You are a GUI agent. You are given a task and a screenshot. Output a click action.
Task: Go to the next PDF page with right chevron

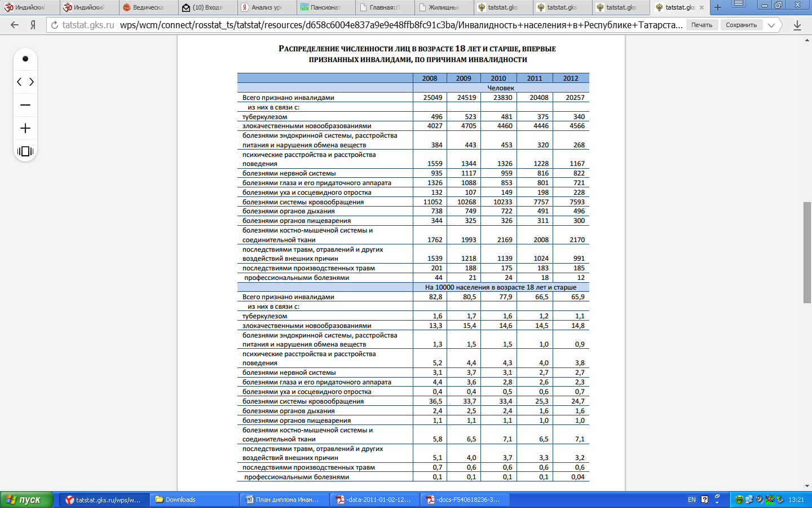point(32,82)
